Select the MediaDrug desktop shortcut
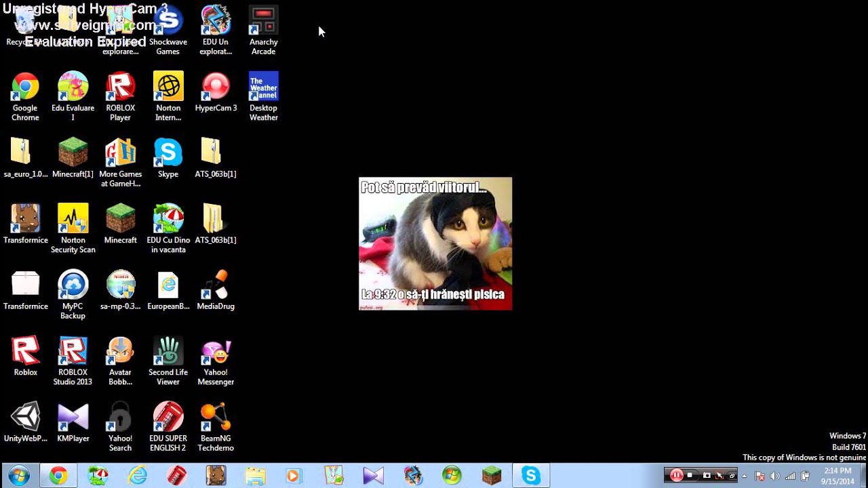Viewport: 868px width, 488px height. point(216,290)
